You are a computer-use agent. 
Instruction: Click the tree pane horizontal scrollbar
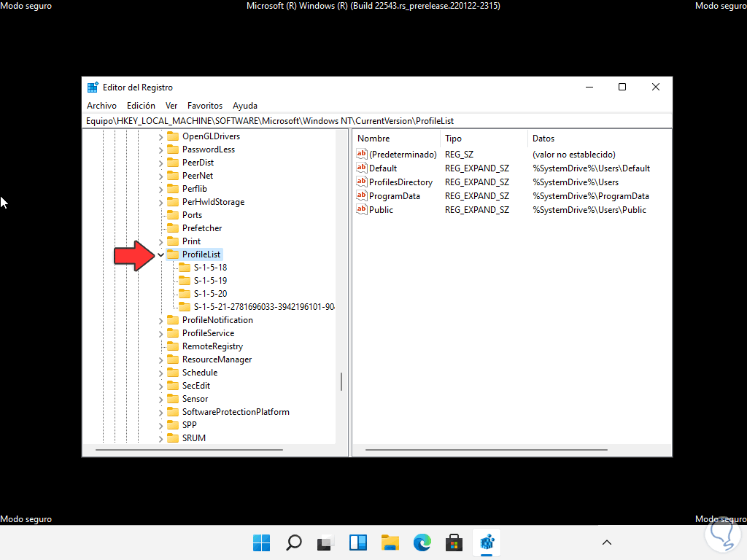189,449
